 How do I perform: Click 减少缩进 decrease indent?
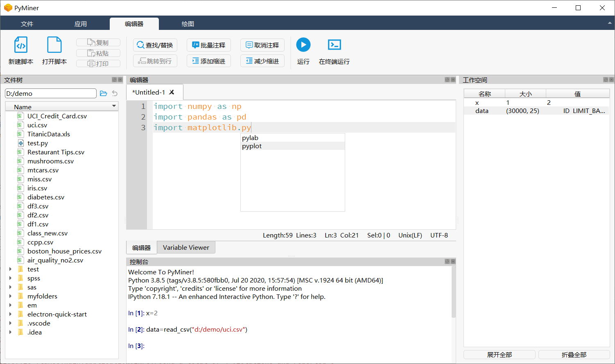point(262,61)
